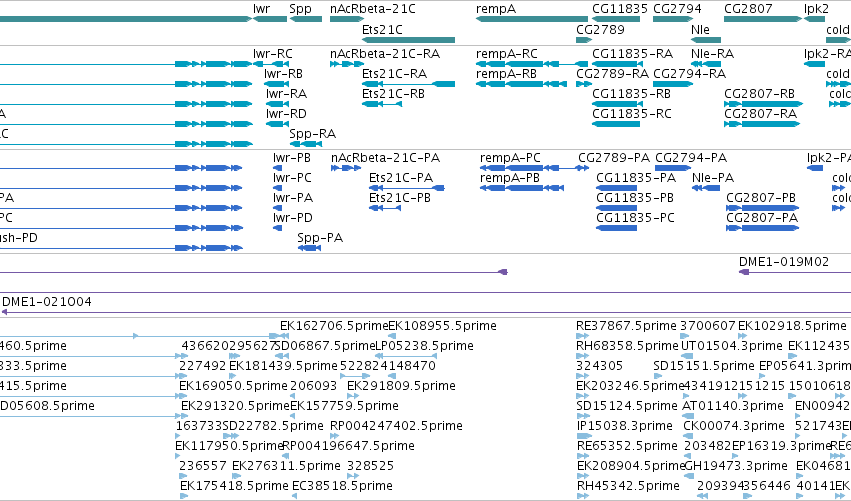This screenshot has width=851, height=501.
Task: Select the Spp gene label
Action: tap(300, 9)
